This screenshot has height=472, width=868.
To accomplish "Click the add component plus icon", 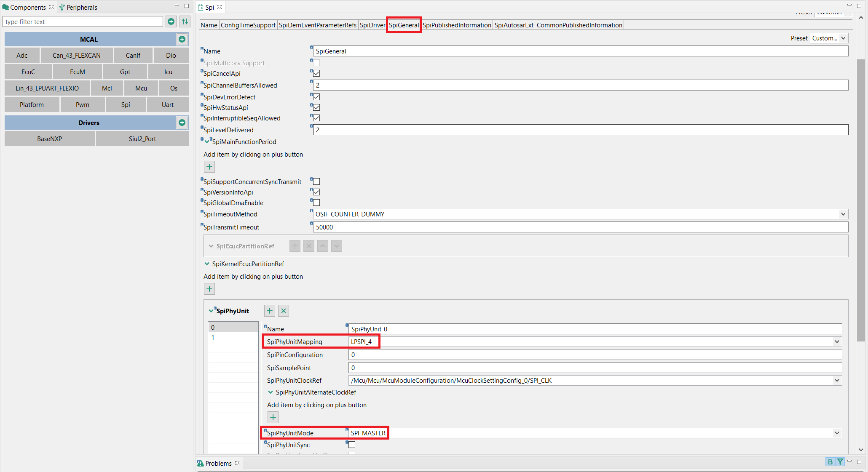I will [x=171, y=21].
